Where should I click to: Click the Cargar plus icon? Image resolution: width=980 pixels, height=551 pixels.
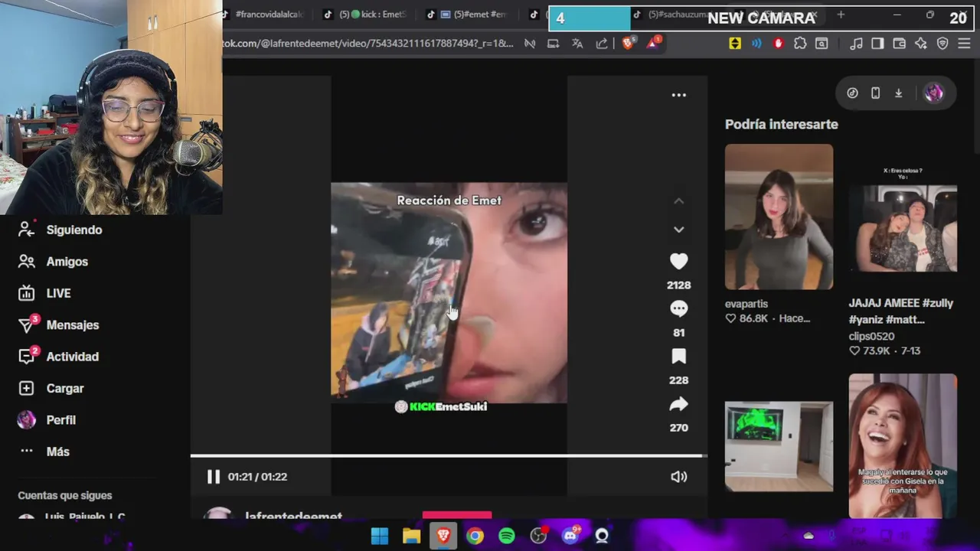[x=27, y=389]
